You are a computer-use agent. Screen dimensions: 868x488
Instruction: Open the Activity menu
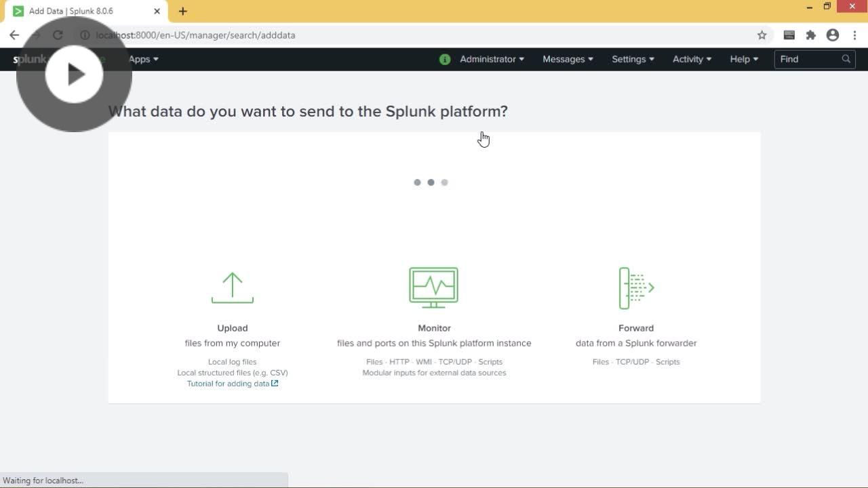coord(692,60)
